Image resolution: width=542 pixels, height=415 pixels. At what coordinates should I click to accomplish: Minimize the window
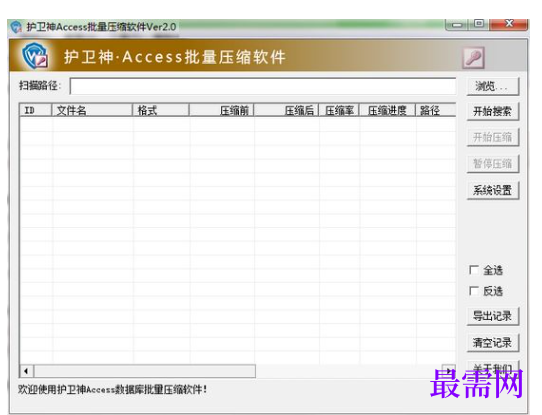pos(457,25)
